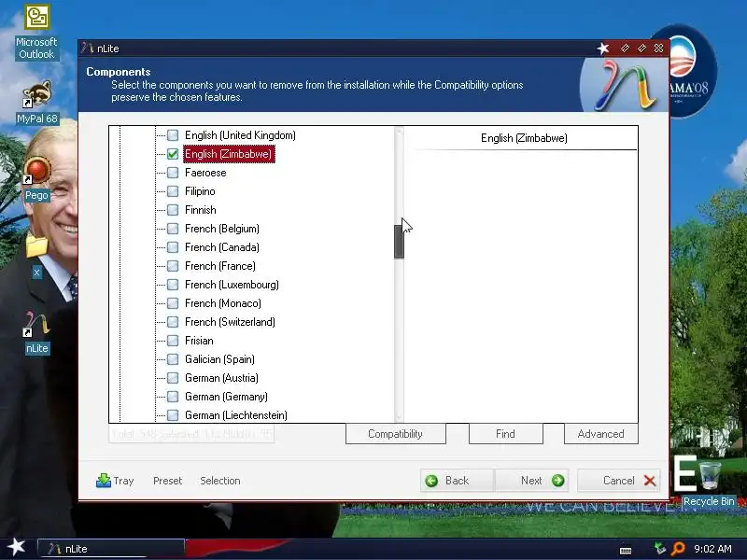Select the Frisian row label

[199, 341]
